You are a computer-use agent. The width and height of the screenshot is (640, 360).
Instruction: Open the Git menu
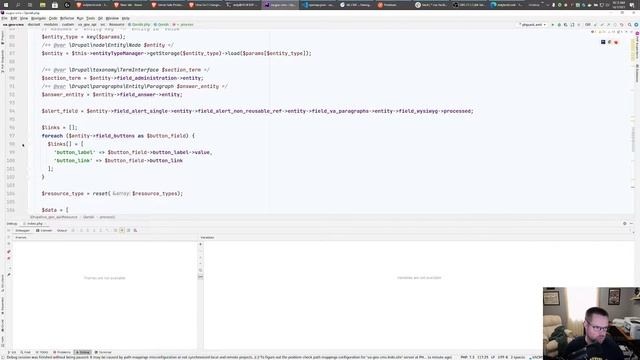(100, 18)
